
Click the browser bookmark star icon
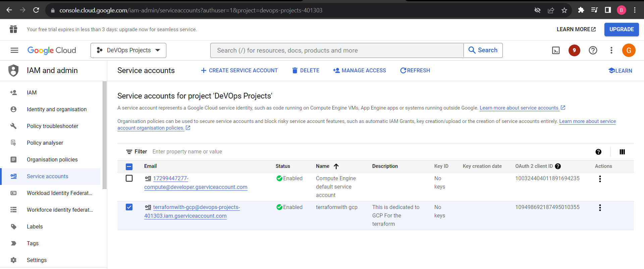[x=564, y=10]
